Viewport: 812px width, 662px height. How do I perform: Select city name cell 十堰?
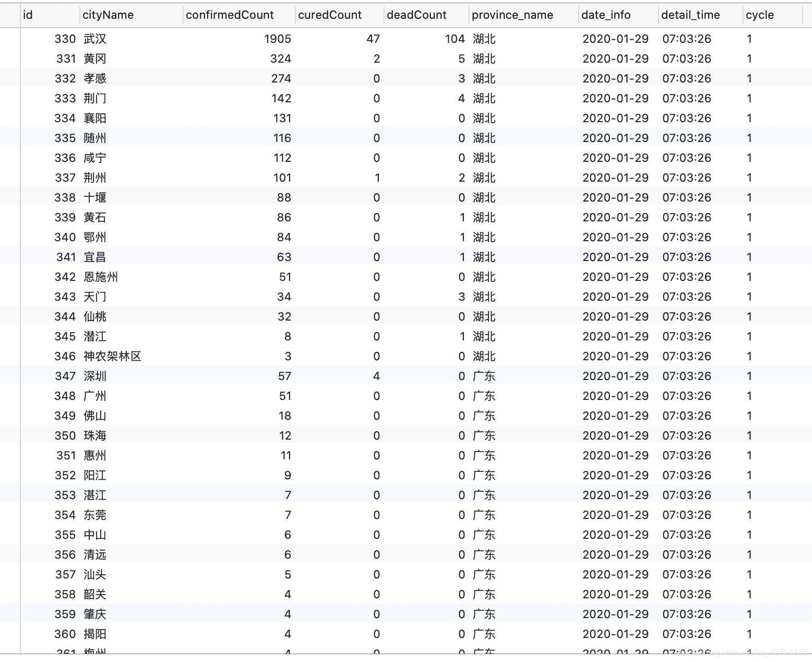tap(95, 197)
